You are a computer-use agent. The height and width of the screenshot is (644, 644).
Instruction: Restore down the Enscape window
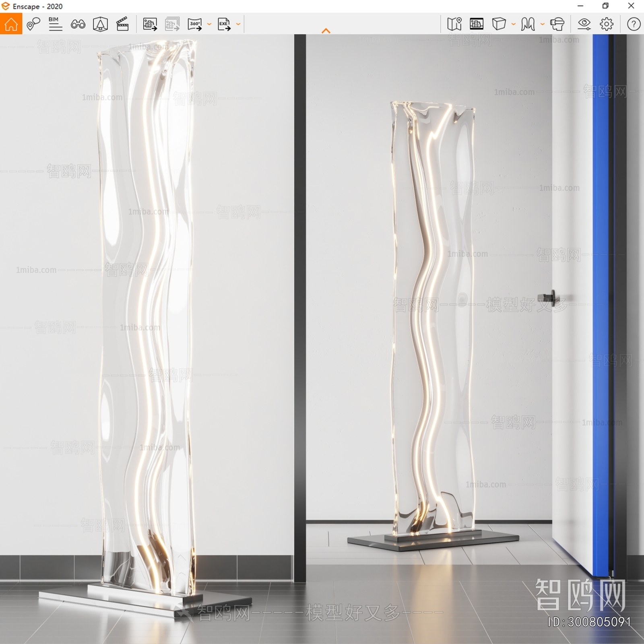tap(605, 6)
